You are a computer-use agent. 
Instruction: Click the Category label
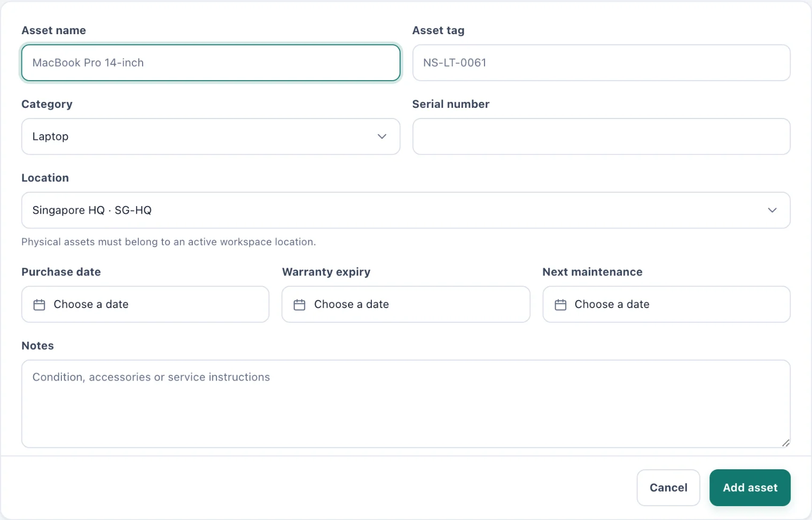[47, 104]
